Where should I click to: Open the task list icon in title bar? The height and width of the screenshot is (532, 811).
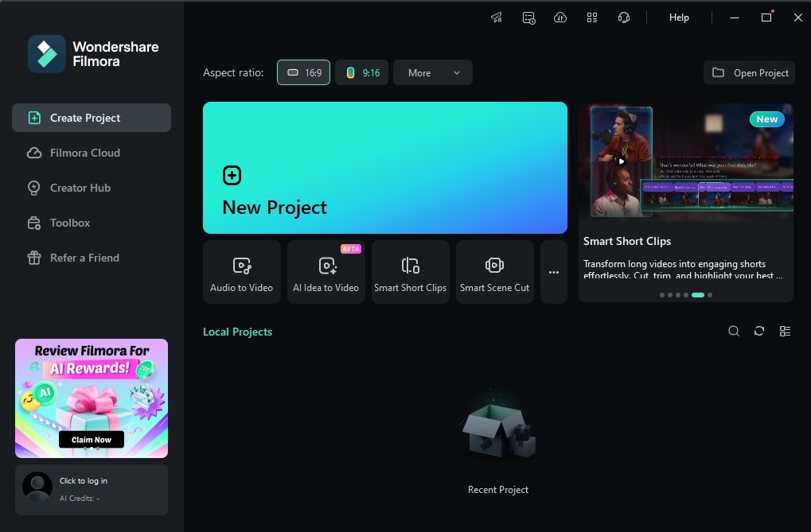[x=528, y=17]
